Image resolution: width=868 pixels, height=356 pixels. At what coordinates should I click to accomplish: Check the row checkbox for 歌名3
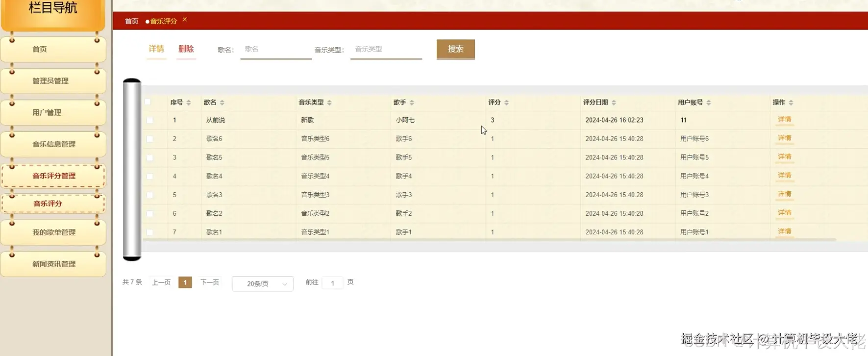coord(150,195)
